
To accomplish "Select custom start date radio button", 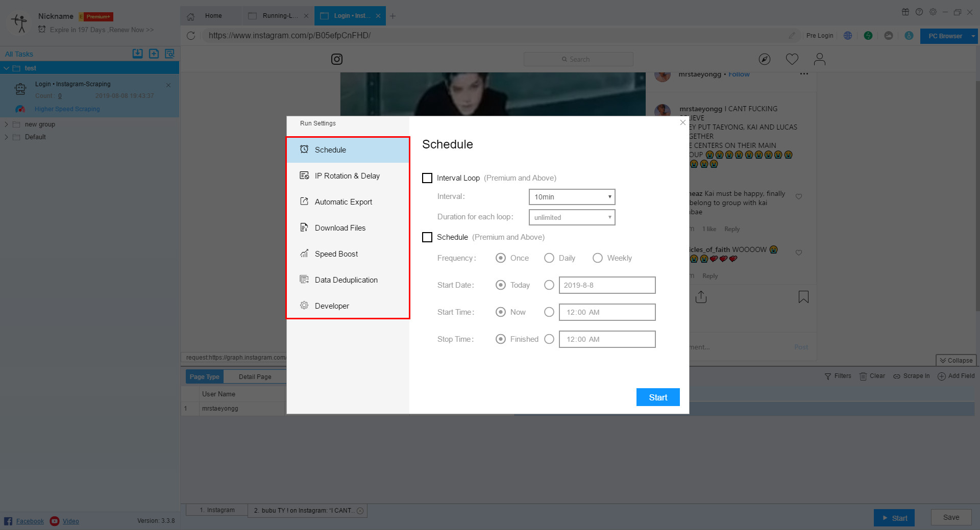I will point(549,285).
